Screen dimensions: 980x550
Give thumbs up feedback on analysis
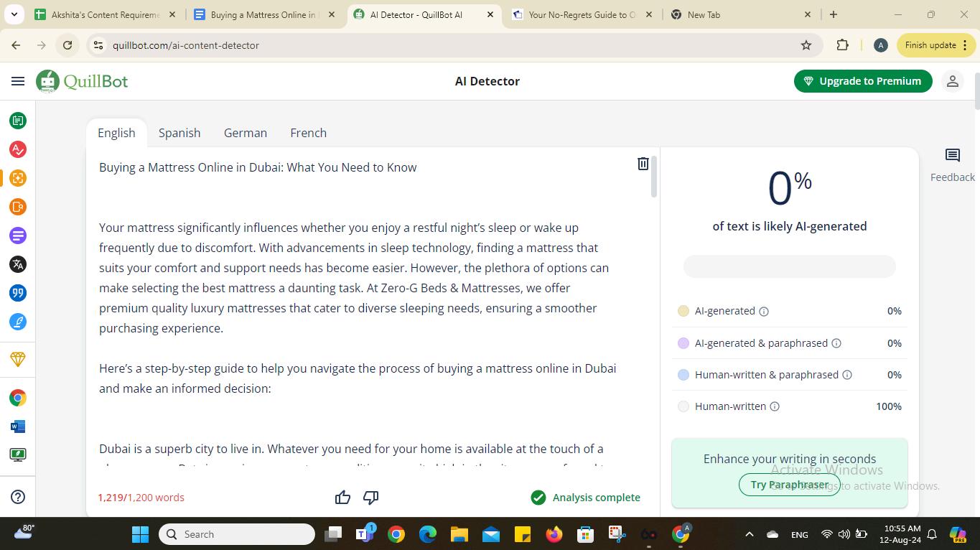[x=342, y=497]
